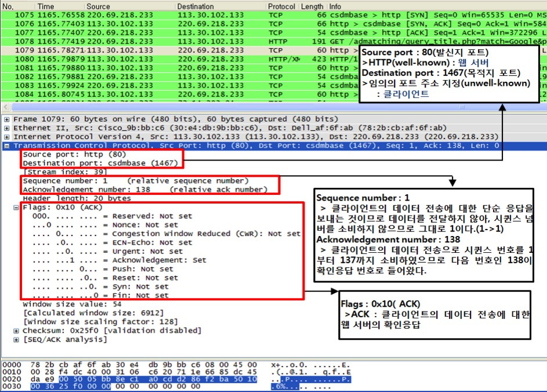Select packet 1081 in the list

pos(180,68)
